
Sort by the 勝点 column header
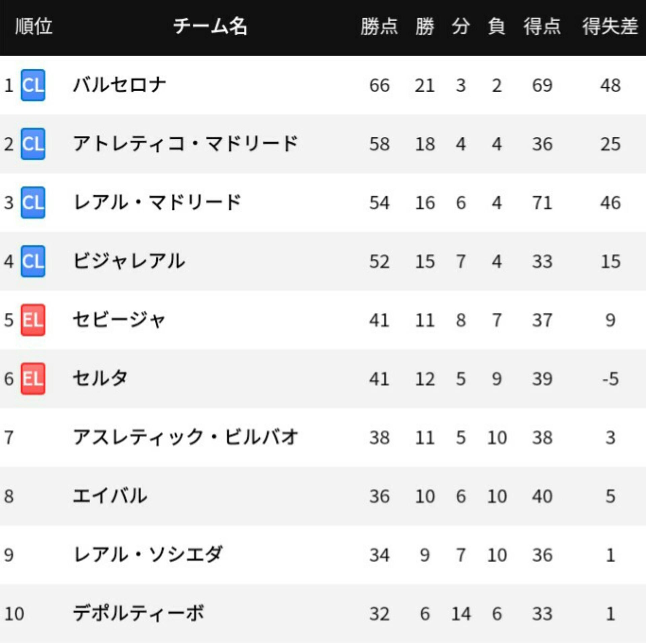379,27
